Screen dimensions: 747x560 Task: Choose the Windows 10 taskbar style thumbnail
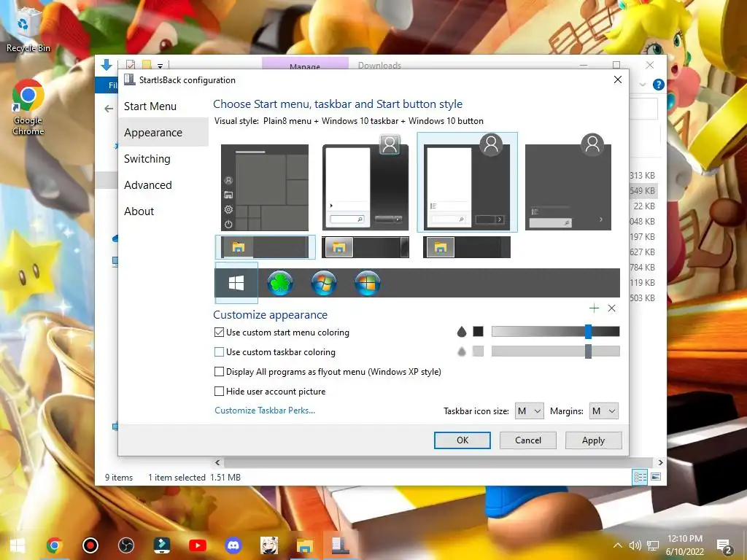(x=265, y=246)
